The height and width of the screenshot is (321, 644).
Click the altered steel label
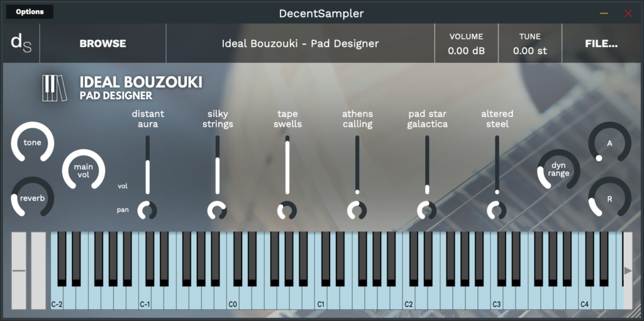497,119
